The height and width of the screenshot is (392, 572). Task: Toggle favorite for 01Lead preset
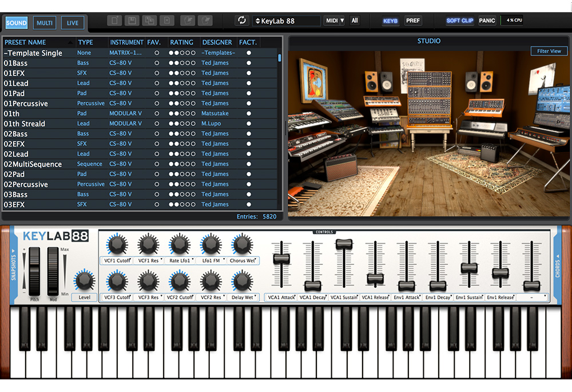tap(157, 83)
